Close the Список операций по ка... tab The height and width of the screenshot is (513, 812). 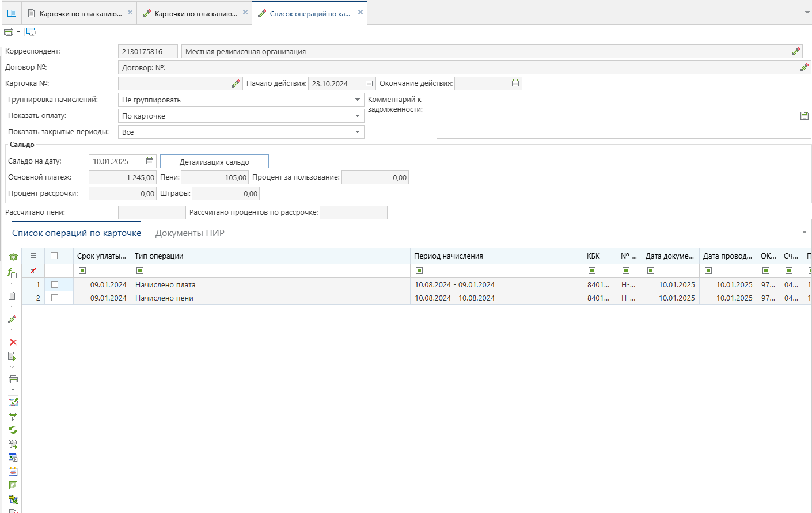coord(361,12)
